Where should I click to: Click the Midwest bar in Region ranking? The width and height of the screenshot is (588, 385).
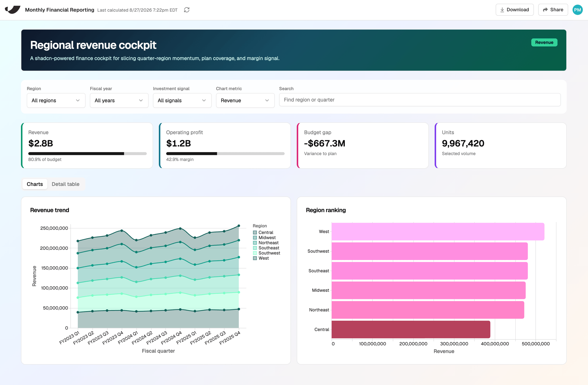(x=429, y=290)
